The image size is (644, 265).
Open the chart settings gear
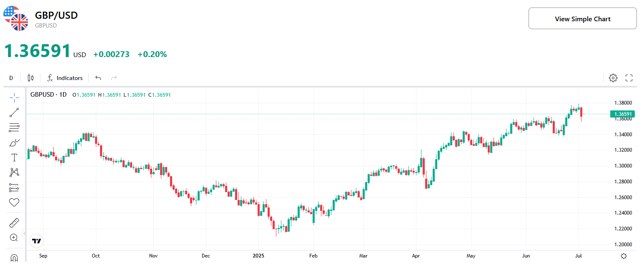pos(613,77)
